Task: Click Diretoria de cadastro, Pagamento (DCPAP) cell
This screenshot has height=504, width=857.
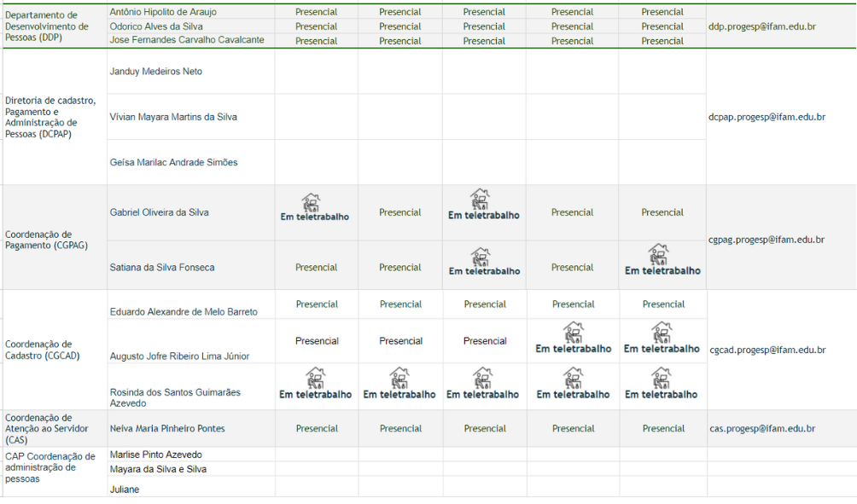Action: [x=55, y=117]
